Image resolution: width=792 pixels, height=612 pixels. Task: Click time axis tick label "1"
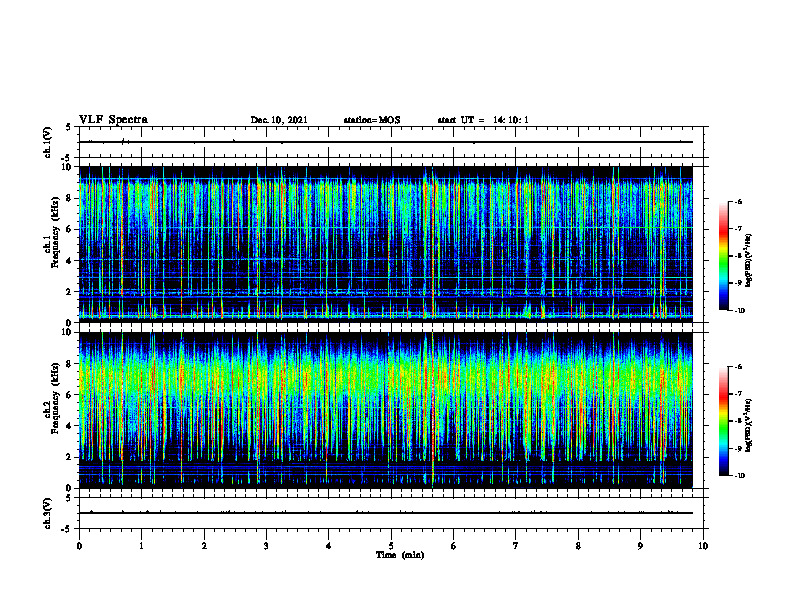click(141, 546)
